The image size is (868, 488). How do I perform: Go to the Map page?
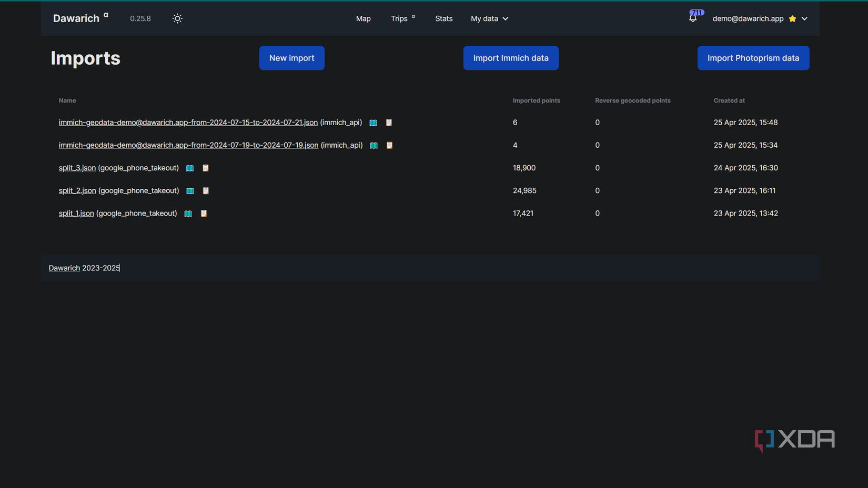[363, 18]
